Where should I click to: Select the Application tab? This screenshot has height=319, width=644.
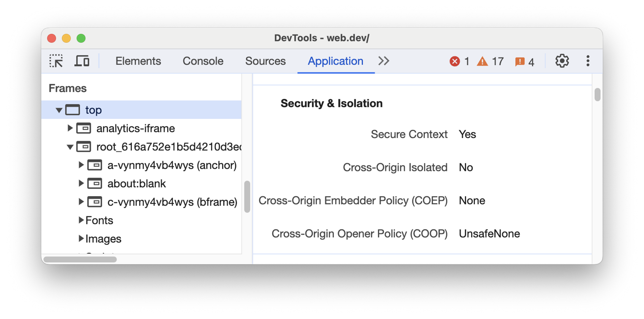[335, 61]
